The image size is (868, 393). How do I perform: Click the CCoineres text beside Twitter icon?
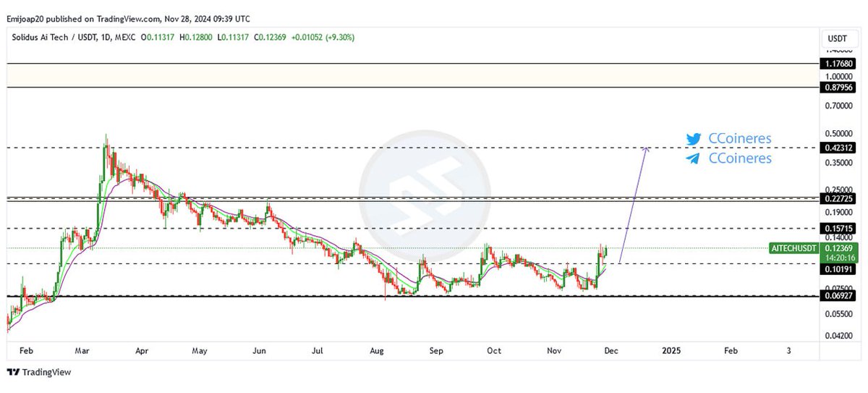pos(739,138)
